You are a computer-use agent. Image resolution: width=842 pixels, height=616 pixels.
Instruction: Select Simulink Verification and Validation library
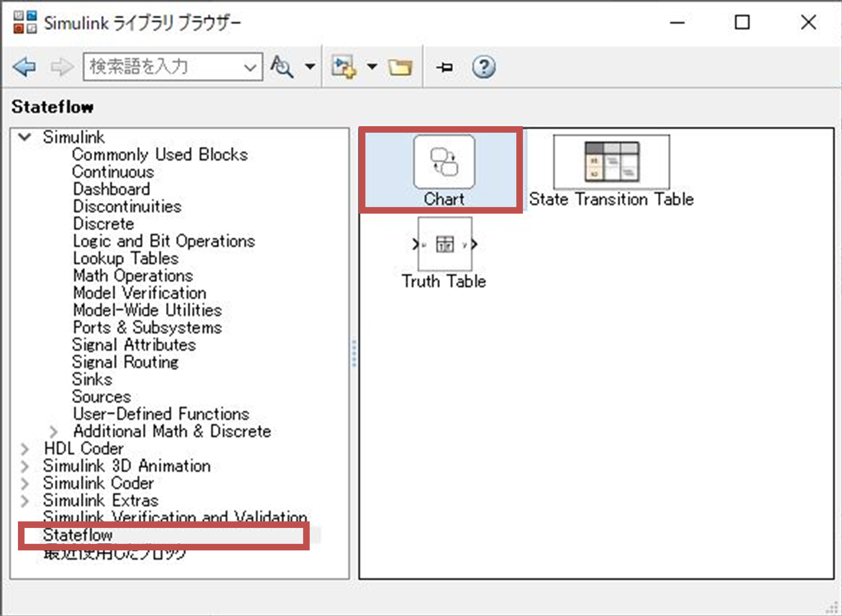point(175,517)
